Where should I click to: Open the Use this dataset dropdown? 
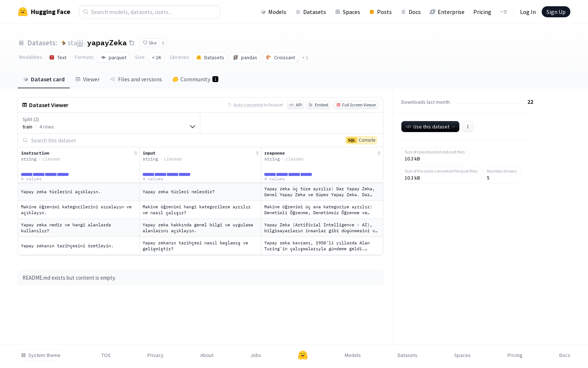[430, 127]
